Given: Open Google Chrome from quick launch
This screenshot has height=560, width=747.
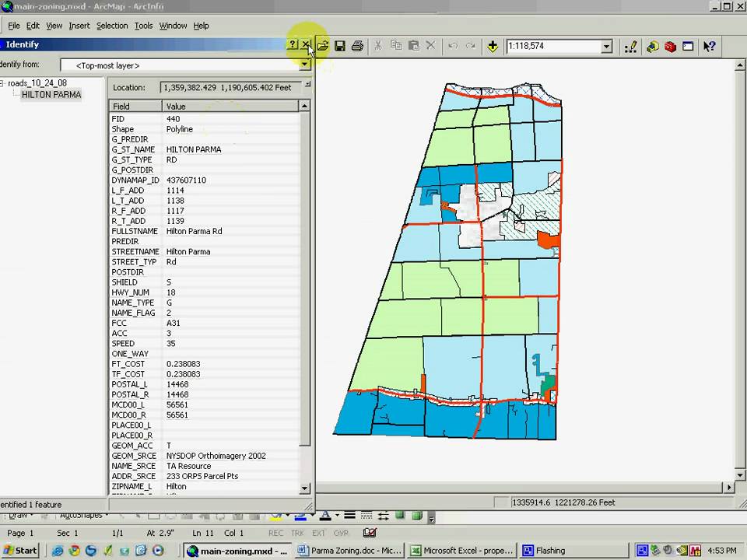Looking at the screenshot, I should tap(75, 551).
